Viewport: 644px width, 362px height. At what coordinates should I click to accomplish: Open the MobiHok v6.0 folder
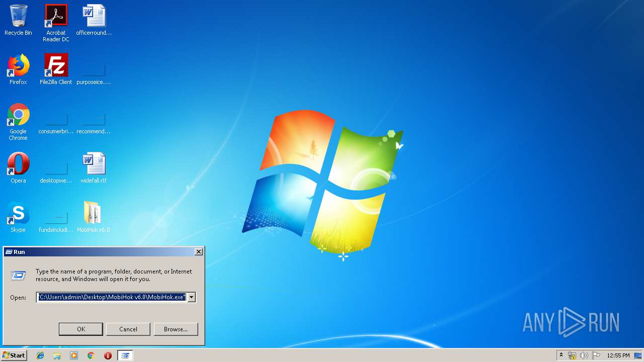point(94,217)
